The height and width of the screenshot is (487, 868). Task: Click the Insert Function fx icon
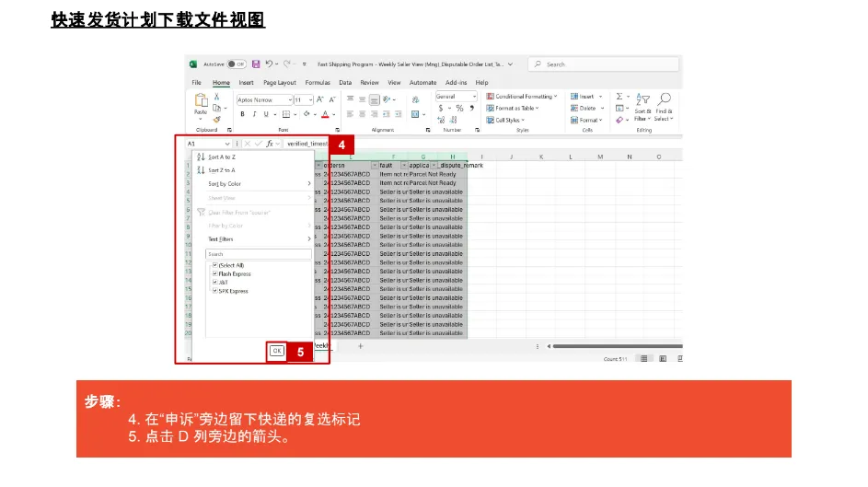click(x=270, y=144)
